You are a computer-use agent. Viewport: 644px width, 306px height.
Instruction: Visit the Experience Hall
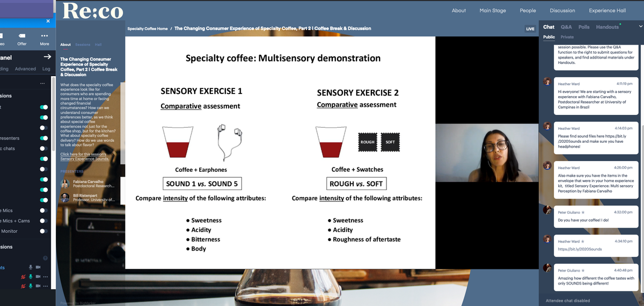coord(607,10)
